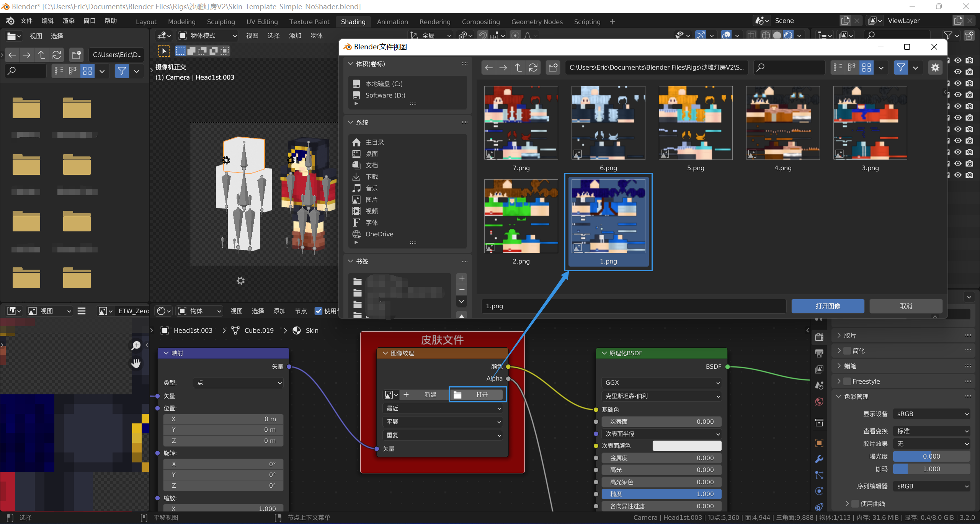Open Desktop system folder shortcut
Screen dimensions: 980x524
(x=371, y=154)
